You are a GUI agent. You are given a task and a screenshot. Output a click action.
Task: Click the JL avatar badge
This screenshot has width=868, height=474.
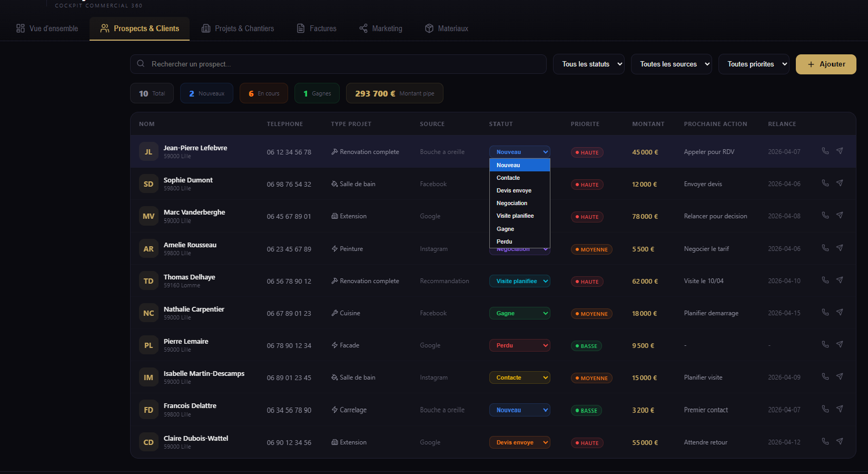tap(148, 152)
